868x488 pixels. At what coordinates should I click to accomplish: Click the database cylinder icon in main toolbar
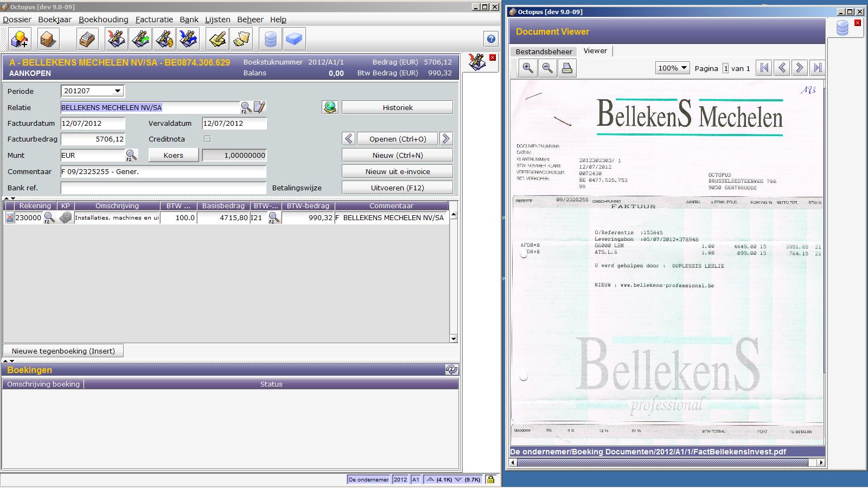pyautogui.click(x=271, y=39)
